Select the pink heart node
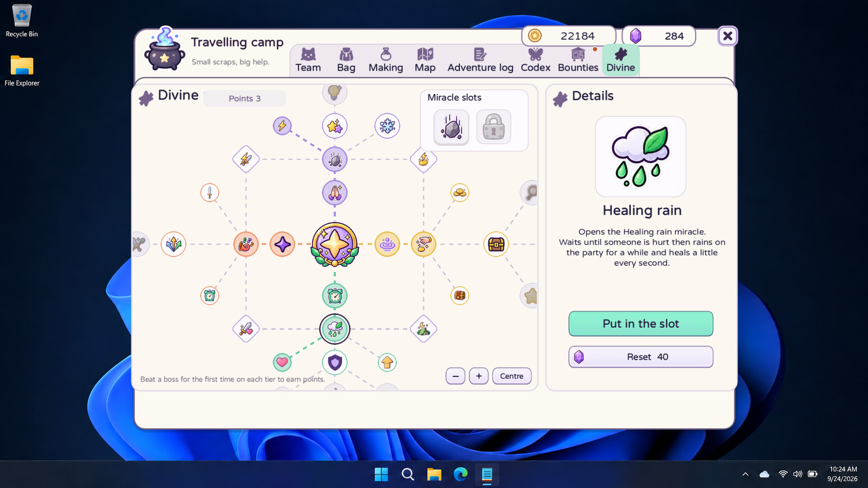Image resolution: width=868 pixels, height=488 pixels. tap(282, 362)
